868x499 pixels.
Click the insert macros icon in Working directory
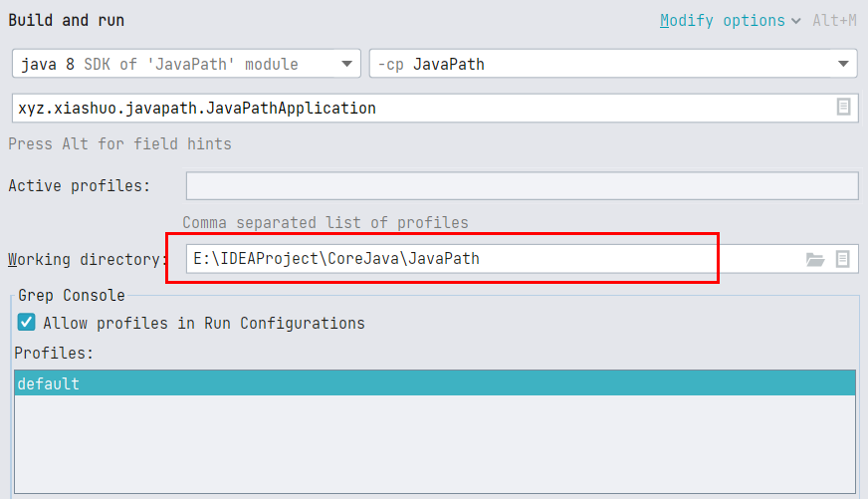(x=842, y=259)
